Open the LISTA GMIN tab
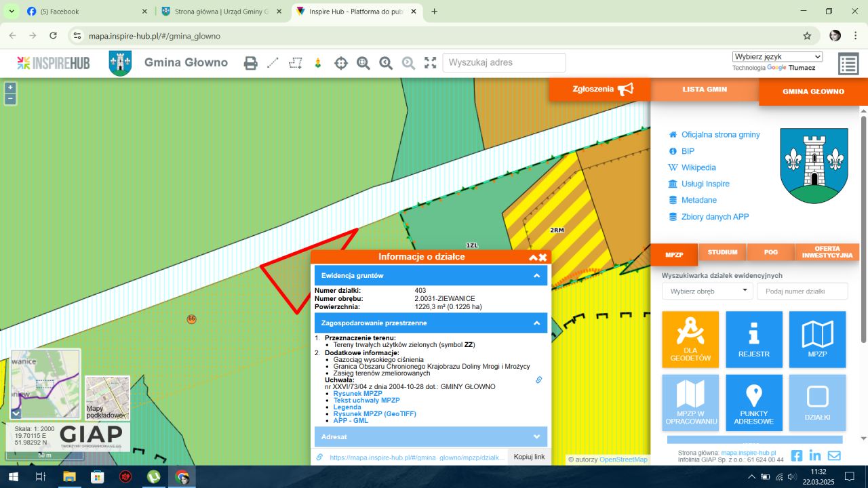The image size is (868, 488). (704, 89)
